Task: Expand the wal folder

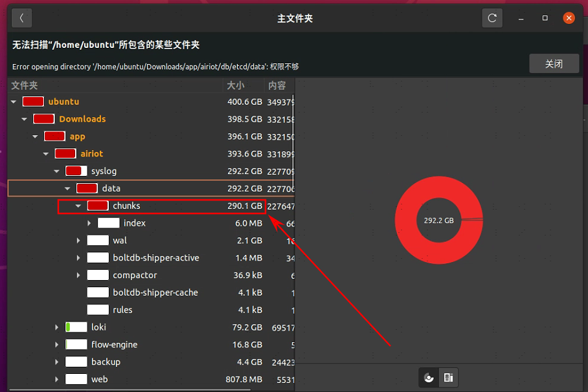Action: click(x=78, y=241)
